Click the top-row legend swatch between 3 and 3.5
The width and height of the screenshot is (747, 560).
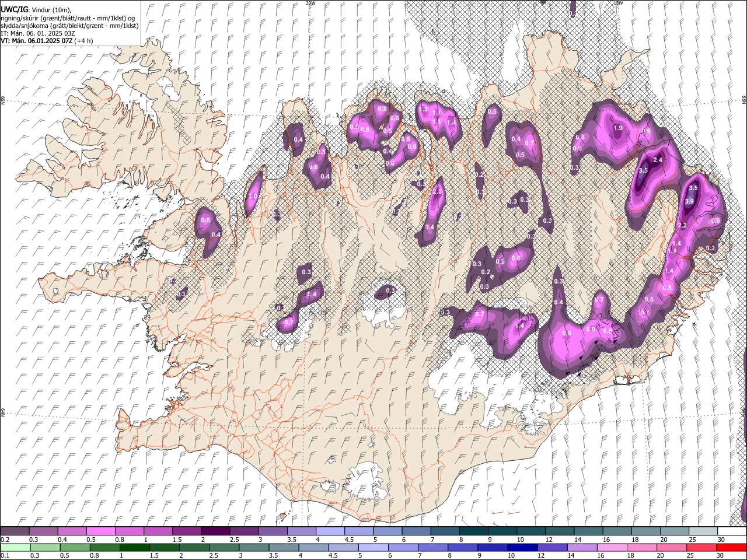click(x=273, y=531)
